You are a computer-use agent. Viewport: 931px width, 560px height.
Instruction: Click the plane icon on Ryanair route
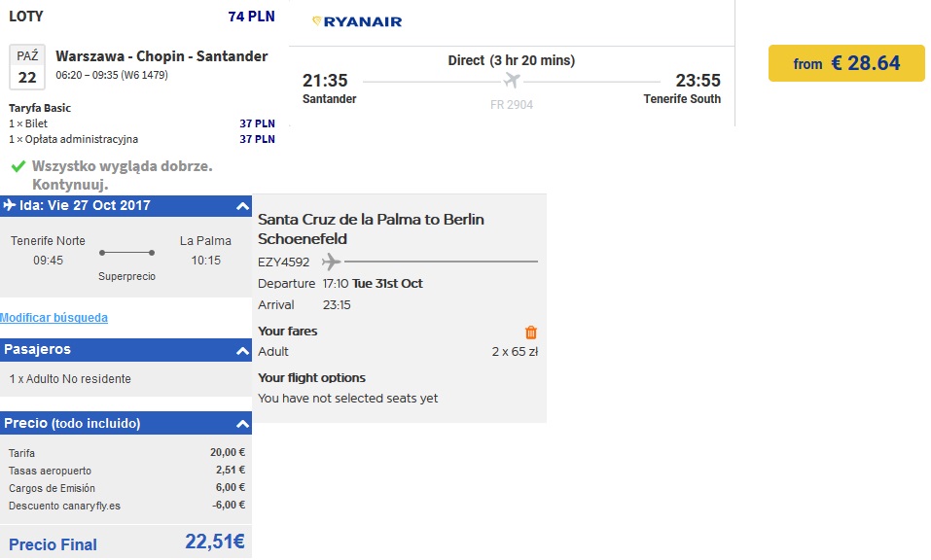[511, 80]
